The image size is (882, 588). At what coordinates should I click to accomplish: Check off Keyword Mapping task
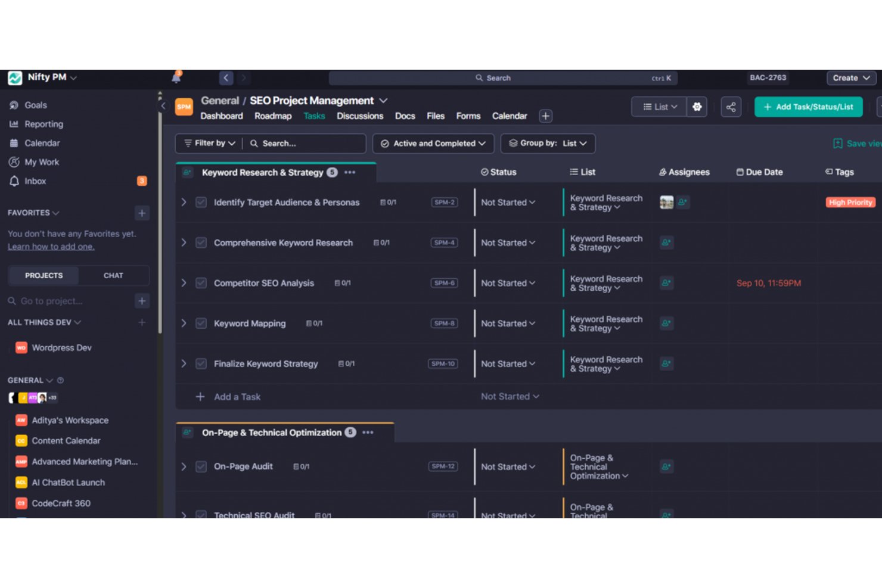tap(201, 323)
